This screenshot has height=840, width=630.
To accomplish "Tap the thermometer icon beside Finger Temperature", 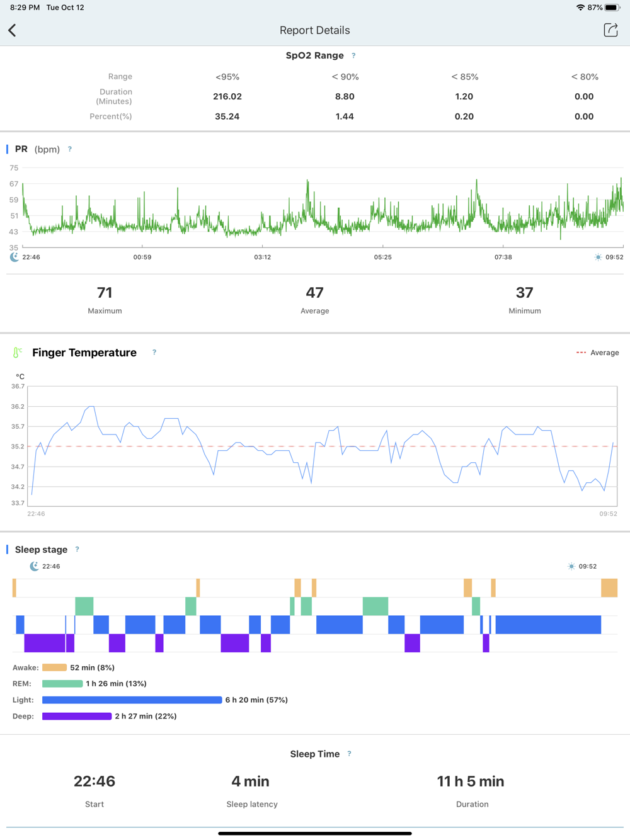I will [x=17, y=353].
